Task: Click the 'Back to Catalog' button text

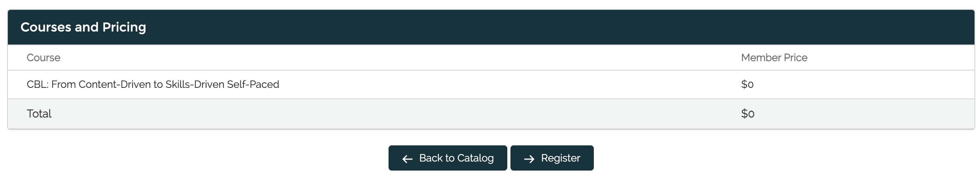Action: [x=456, y=158]
